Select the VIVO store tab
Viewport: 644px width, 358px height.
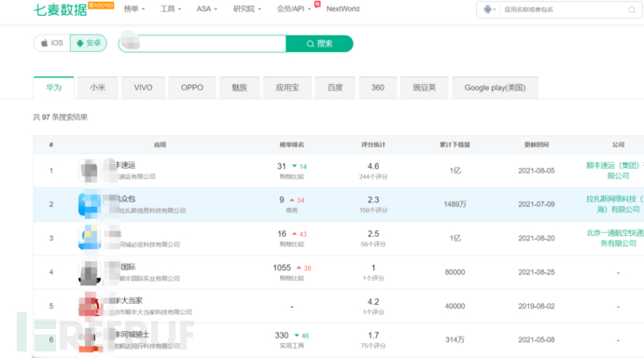point(143,88)
